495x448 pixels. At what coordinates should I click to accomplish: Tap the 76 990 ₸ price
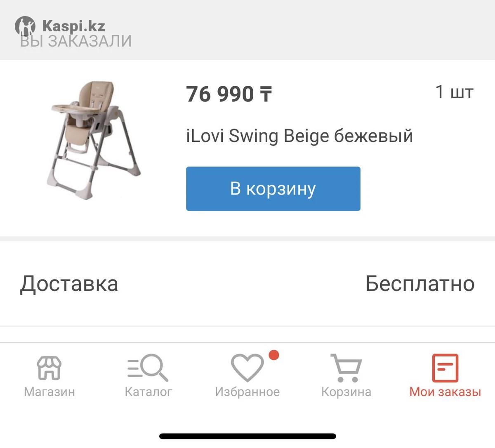pyautogui.click(x=229, y=94)
